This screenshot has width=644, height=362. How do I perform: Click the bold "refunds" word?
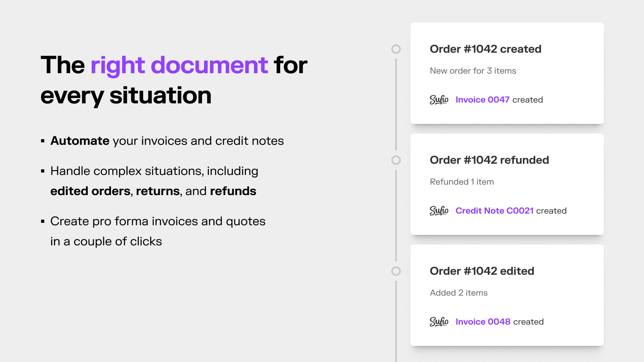233,191
